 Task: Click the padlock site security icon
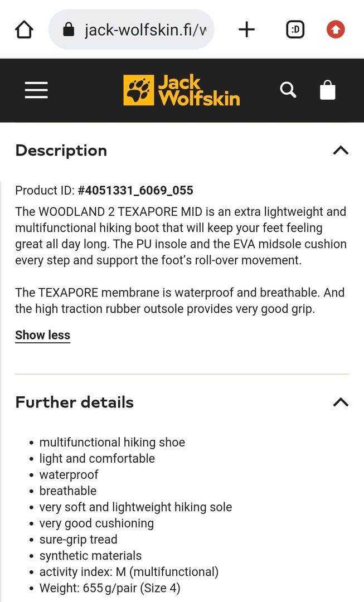[x=69, y=30]
